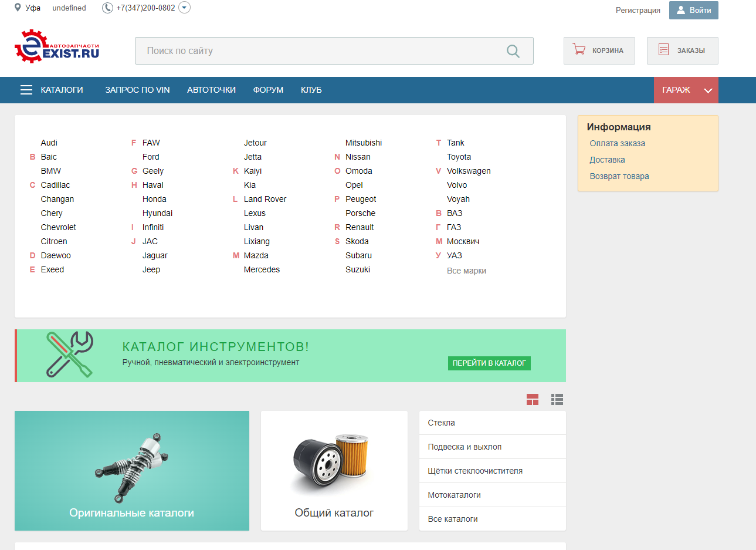Open Возврат товара information link

click(619, 176)
